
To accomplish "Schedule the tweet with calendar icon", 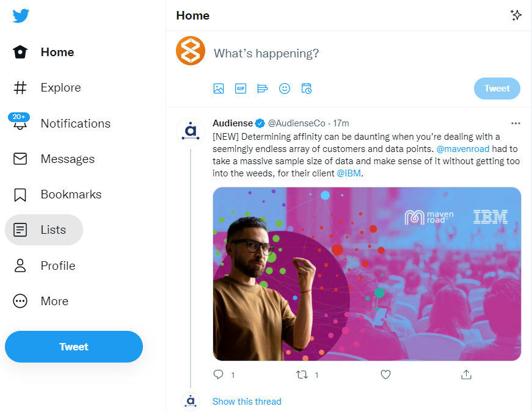I will point(307,89).
